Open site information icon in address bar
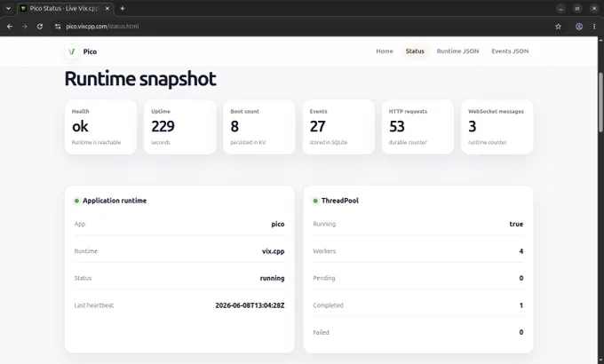 tap(58, 27)
